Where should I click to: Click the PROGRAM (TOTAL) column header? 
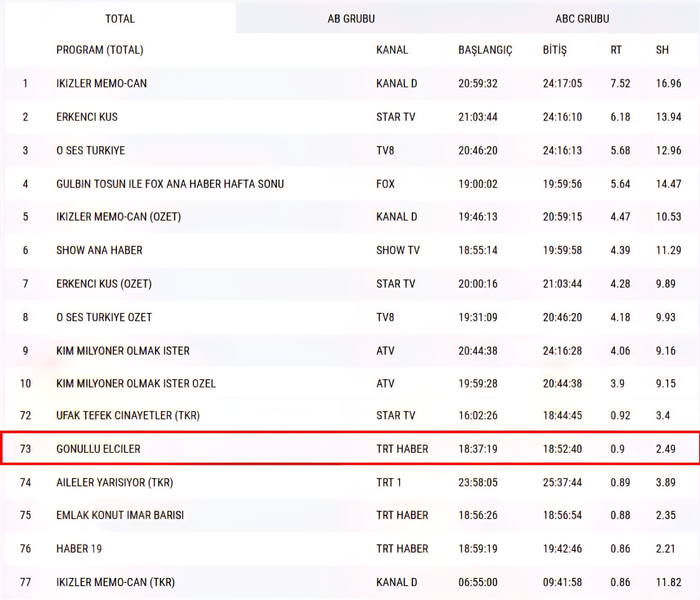tap(100, 50)
